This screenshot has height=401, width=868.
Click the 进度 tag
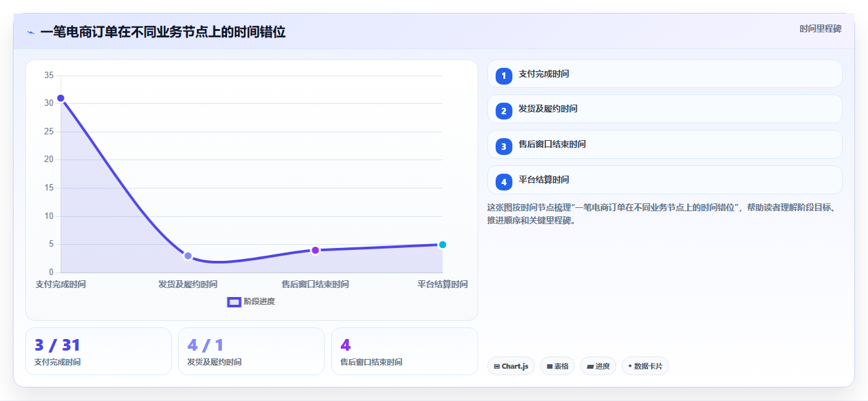pyautogui.click(x=598, y=366)
